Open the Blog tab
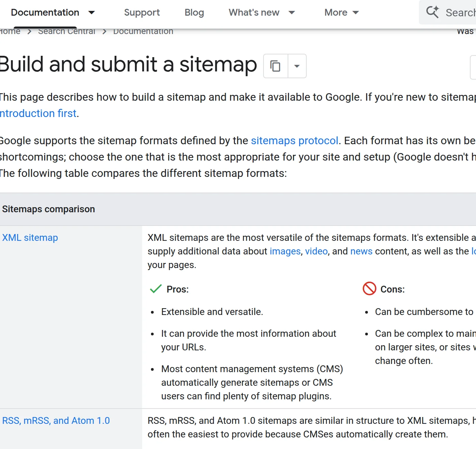The width and height of the screenshot is (476, 449). tap(194, 13)
